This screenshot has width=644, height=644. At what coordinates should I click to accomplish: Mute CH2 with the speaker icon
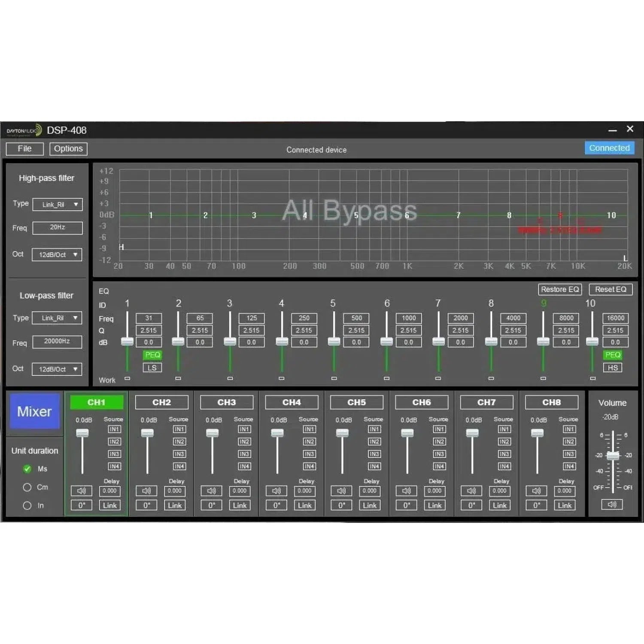coord(146,491)
